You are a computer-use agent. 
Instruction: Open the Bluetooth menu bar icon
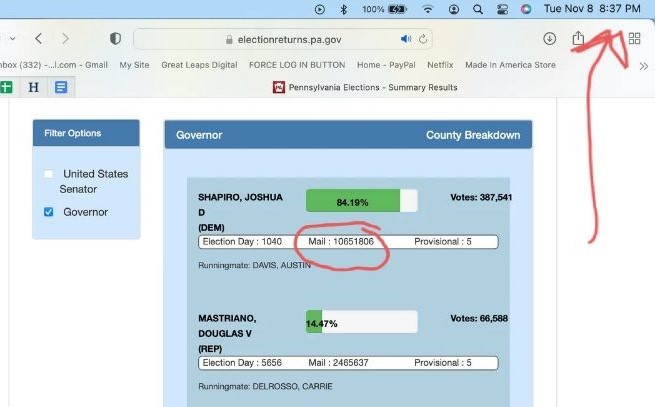343,9
